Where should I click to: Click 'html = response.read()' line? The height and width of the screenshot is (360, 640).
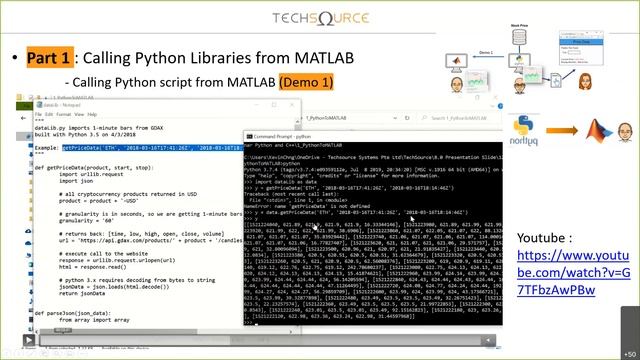(93, 267)
